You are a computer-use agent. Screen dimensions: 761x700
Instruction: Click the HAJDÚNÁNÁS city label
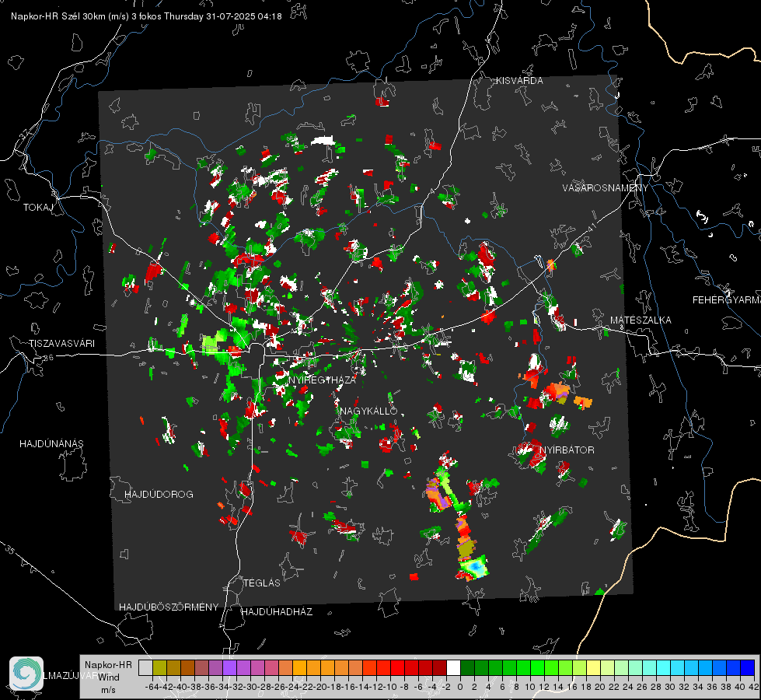[x=51, y=444]
